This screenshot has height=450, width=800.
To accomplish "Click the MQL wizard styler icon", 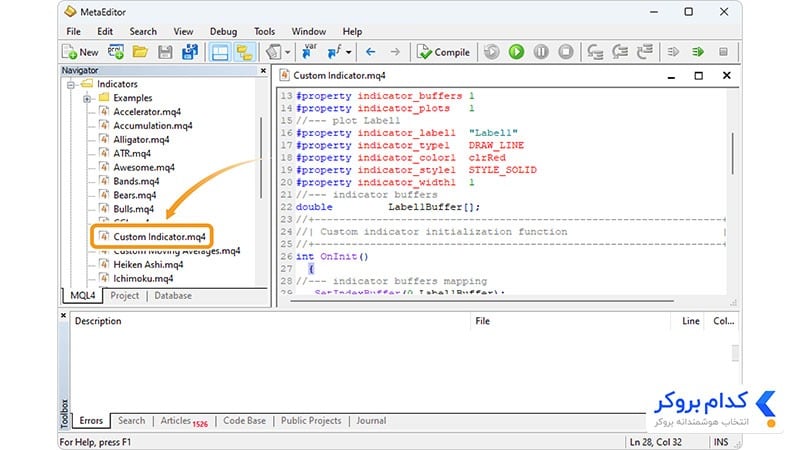I will click(274, 52).
